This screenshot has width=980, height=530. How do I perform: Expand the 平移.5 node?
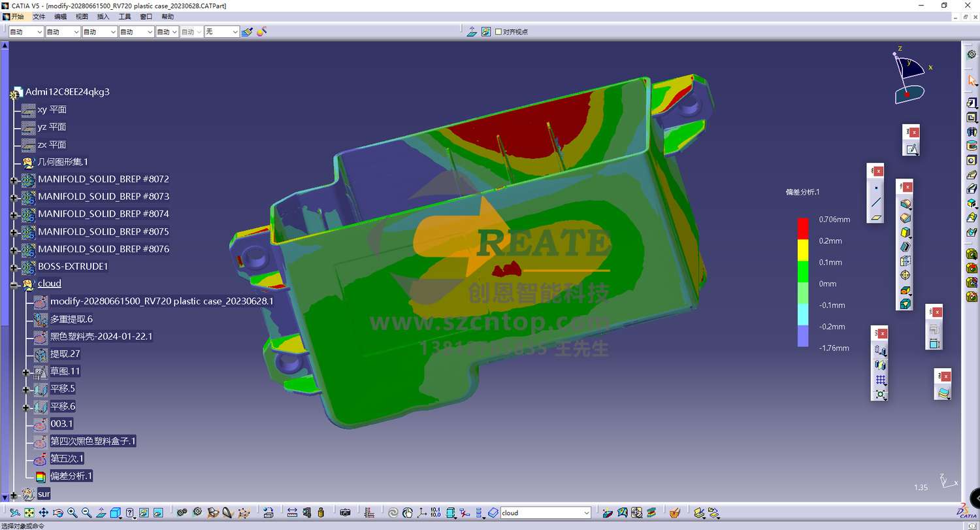click(26, 389)
